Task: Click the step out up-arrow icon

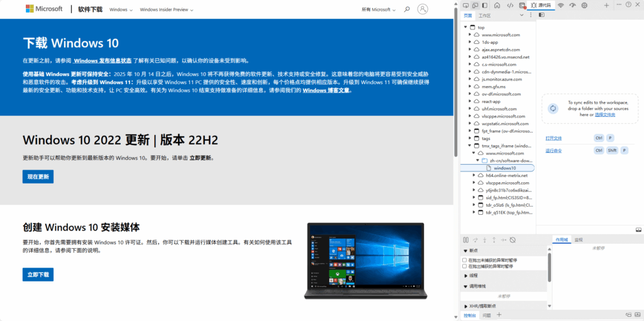Action: (494, 240)
